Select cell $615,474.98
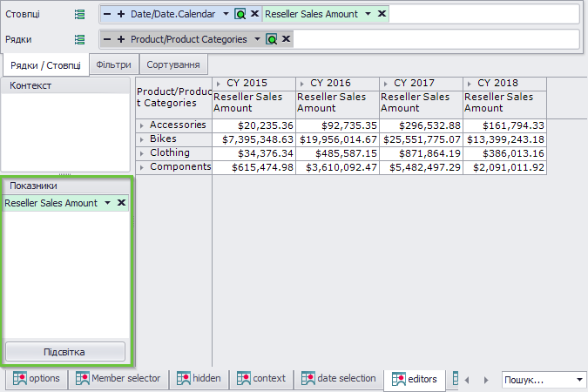Viewport: 588px width, 392px height. (x=253, y=167)
